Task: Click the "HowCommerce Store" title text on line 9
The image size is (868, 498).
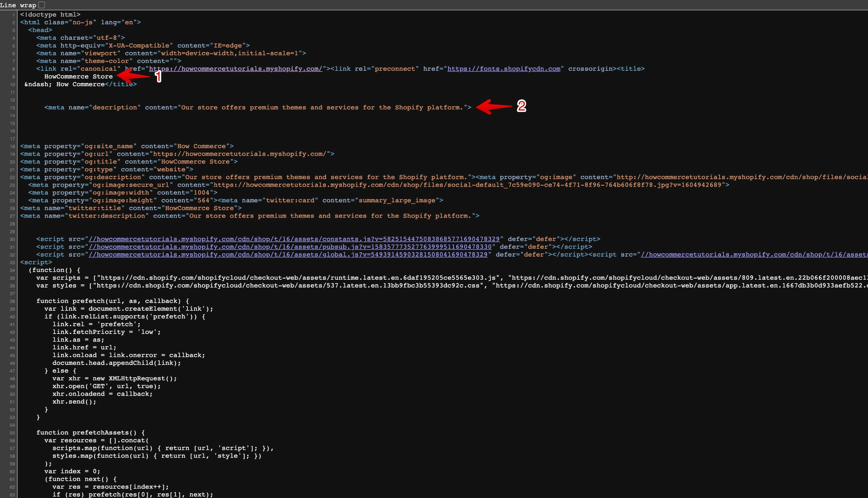Action: 78,76
